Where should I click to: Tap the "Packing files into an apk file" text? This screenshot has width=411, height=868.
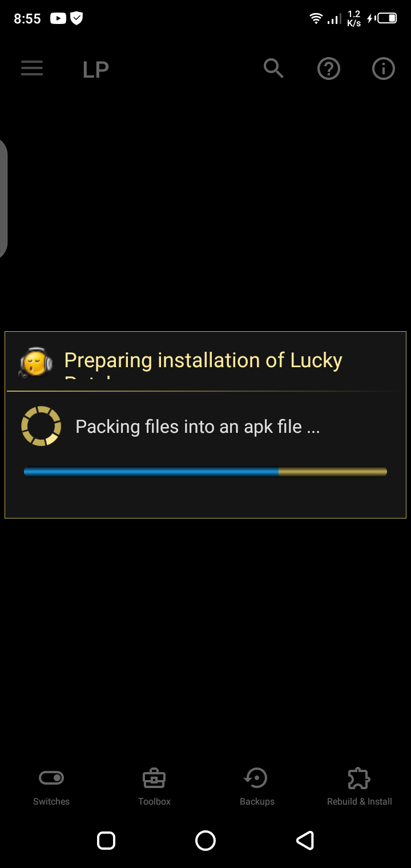[198, 427]
